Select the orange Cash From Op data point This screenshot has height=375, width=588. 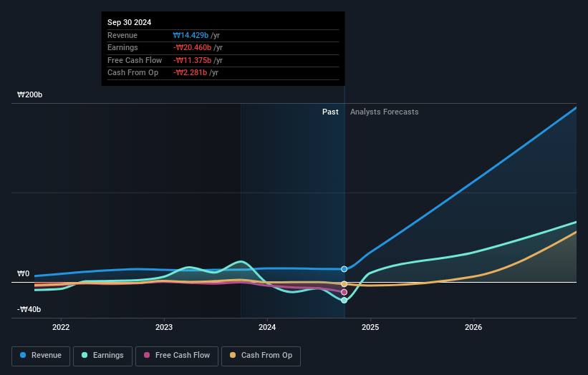click(344, 284)
